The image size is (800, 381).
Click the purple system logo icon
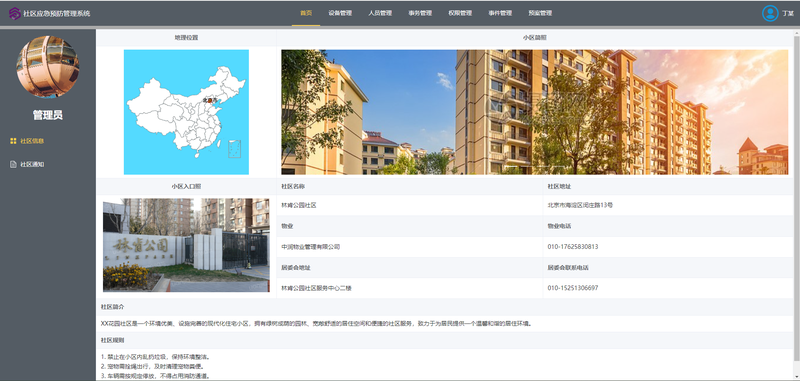15,13
